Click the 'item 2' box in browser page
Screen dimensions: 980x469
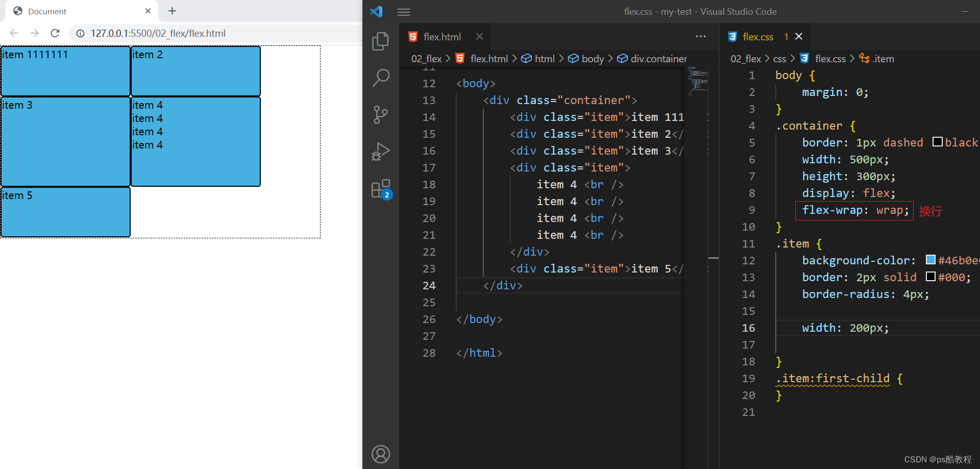click(x=195, y=71)
